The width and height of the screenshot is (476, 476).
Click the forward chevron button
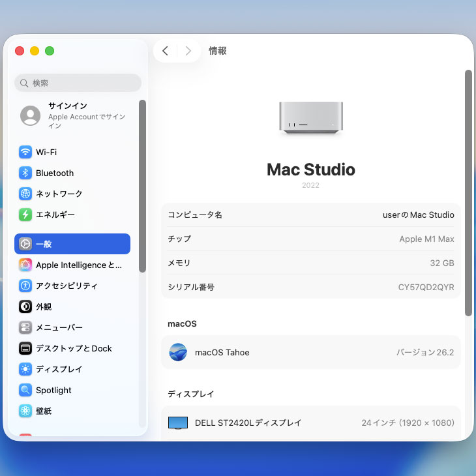tap(188, 51)
